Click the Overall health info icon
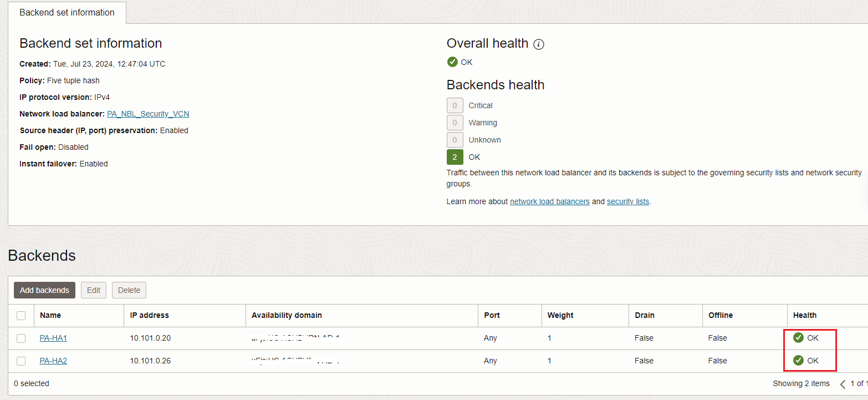The width and height of the screenshot is (868, 400). [x=539, y=44]
